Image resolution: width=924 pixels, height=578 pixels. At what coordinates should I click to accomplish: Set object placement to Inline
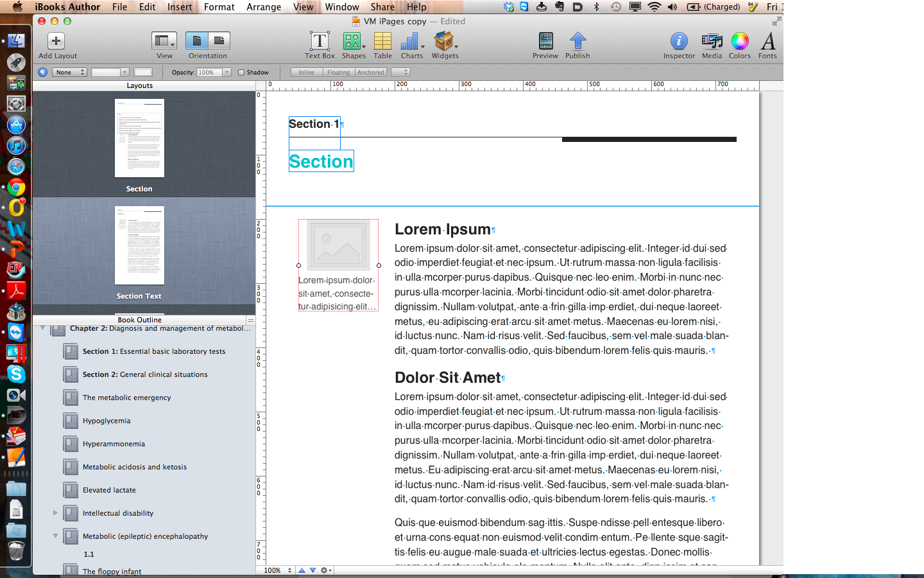point(307,73)
